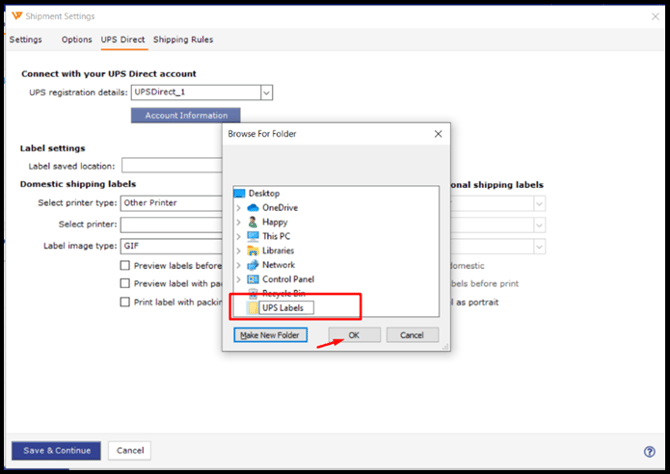This screenshot has width=670, height=474.
Task: Click OK in Browse For Folder
Action: [x=354, y=335]
